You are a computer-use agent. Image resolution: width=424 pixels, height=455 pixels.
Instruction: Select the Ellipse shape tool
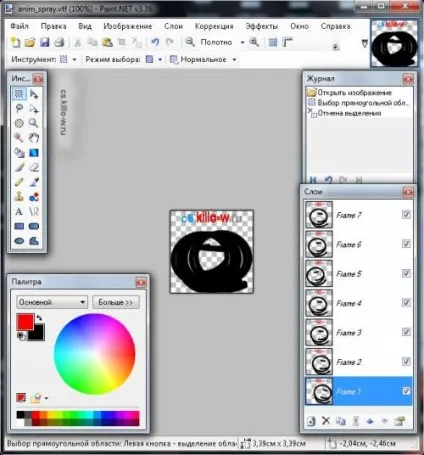coord(19,241)
